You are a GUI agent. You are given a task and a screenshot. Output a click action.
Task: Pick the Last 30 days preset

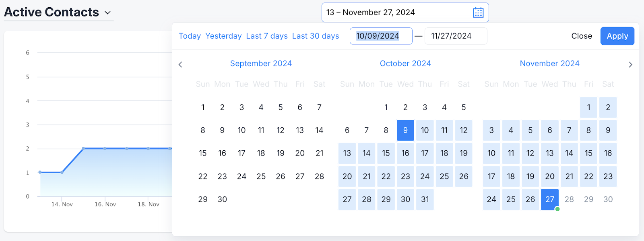coord(316,36)
